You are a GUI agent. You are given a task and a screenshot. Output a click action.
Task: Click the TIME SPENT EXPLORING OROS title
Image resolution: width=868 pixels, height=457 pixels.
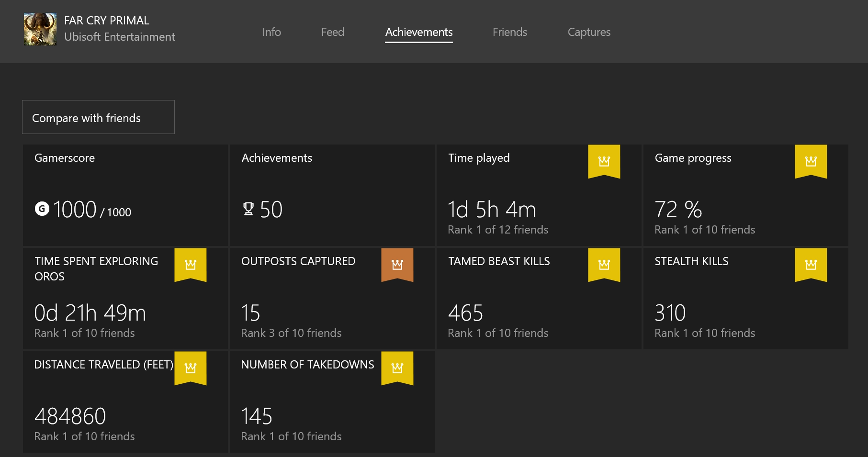pyautogui.click(x=96, y=269)
